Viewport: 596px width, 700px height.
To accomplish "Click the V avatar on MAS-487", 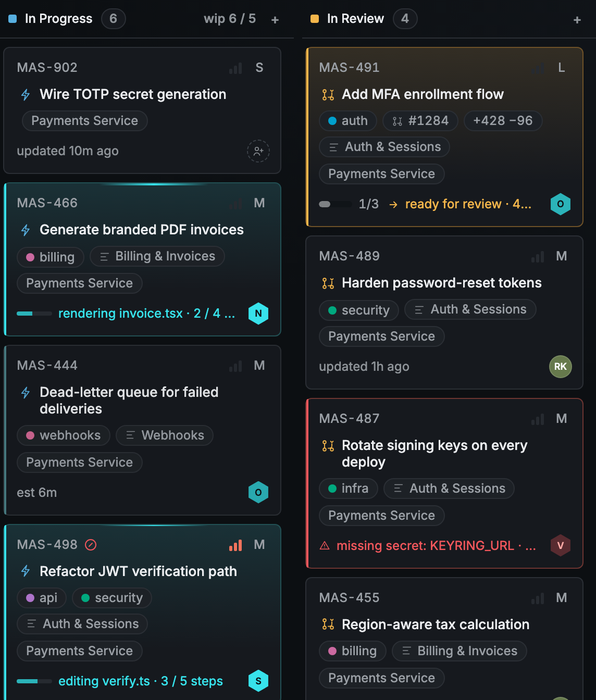I will point(561,546).
